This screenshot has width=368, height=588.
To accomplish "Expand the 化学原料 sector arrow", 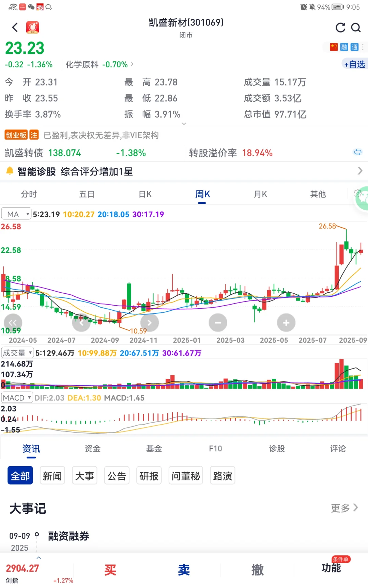I will tap(132, 64).
